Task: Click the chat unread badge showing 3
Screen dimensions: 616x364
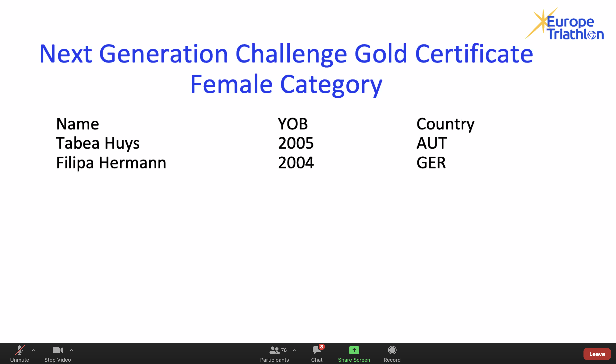Action: pyautogui.click(x=321, y=346)
